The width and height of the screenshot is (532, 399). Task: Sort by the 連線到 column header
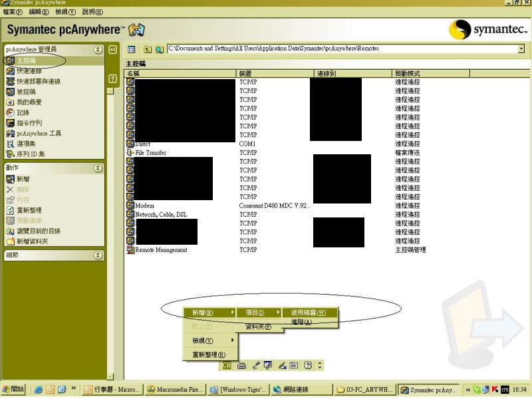353,73
